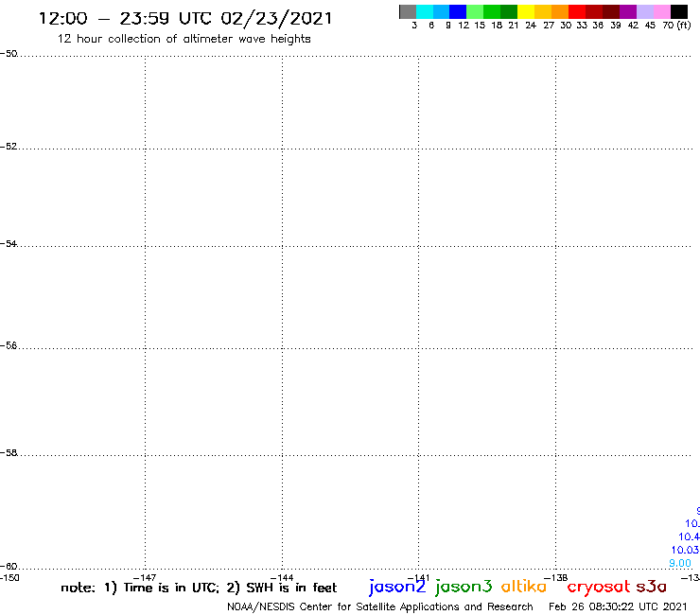Click the 'note: 1) Time is in UTC' text
The width and height of the screenshot is (700, 615).
click(140, 588)
